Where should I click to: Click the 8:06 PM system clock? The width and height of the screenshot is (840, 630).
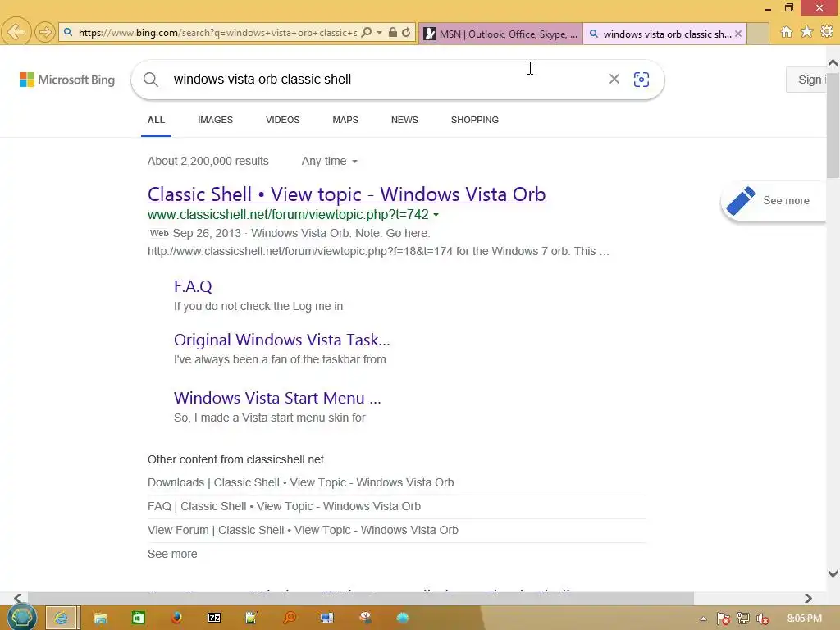point(804,619)
